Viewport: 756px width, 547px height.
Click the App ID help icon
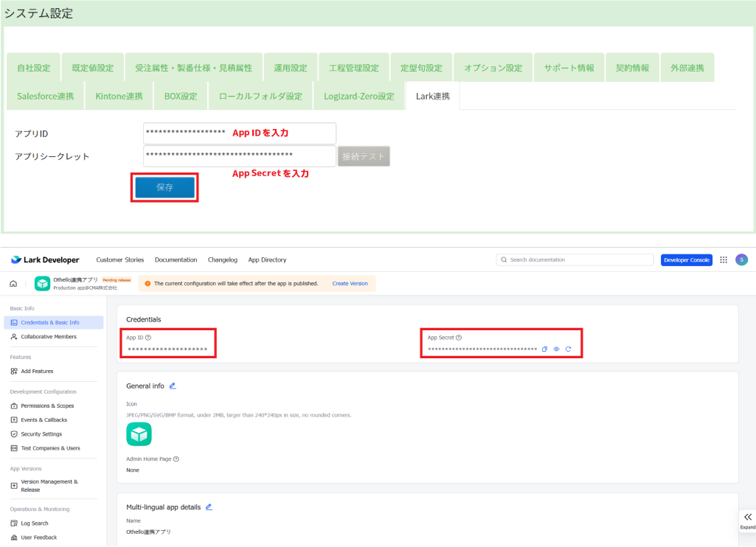tap(148, 338)
